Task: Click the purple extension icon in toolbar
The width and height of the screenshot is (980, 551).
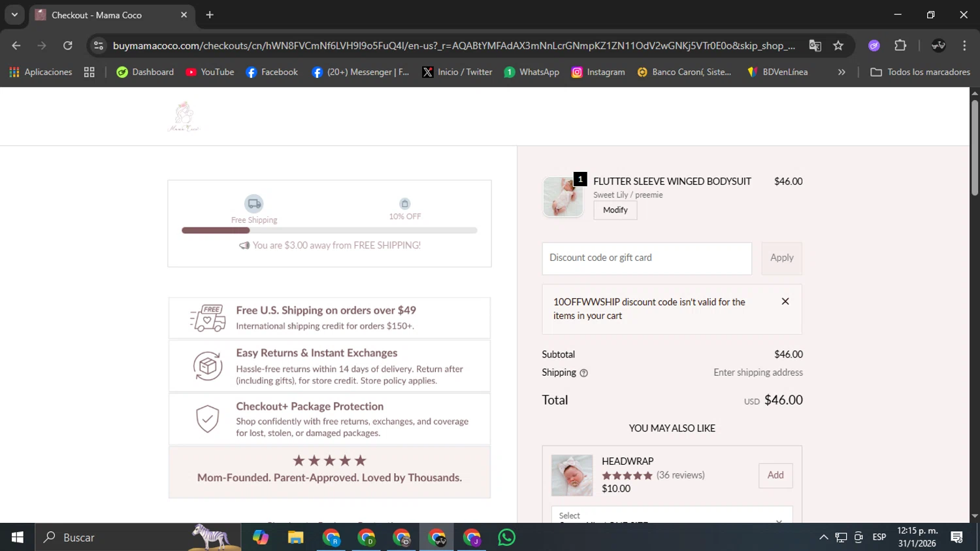Action: (x=874, y=45)
